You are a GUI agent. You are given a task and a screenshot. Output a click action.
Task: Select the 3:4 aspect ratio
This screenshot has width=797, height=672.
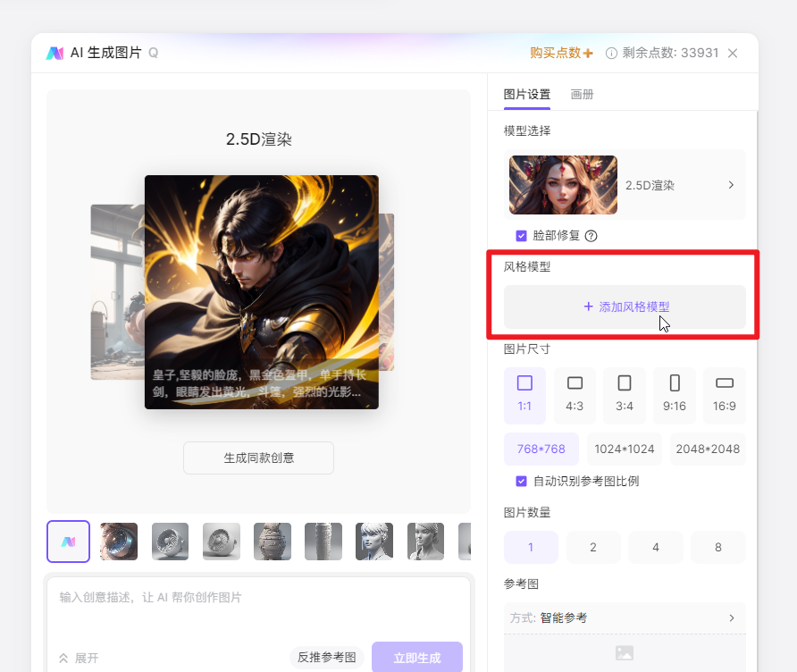click(625, 396)
